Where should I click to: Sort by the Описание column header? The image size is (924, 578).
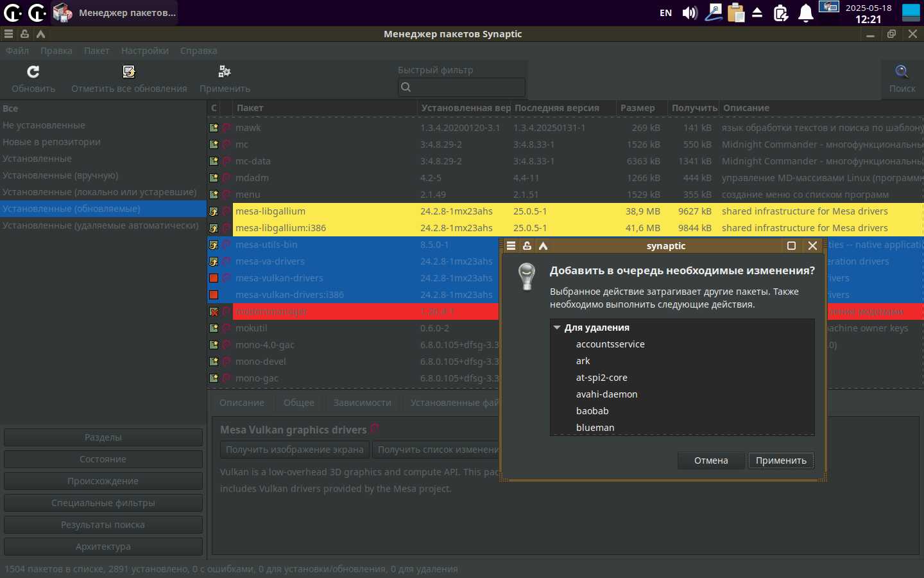pos(821,108)
